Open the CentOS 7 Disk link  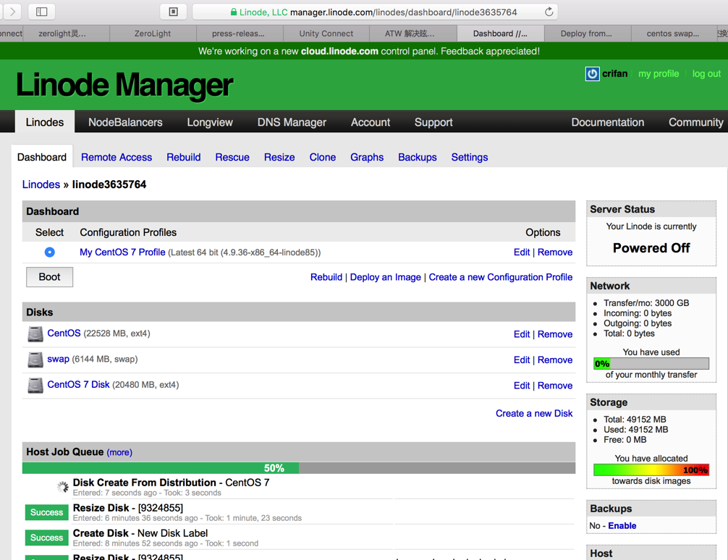[78, 384]
